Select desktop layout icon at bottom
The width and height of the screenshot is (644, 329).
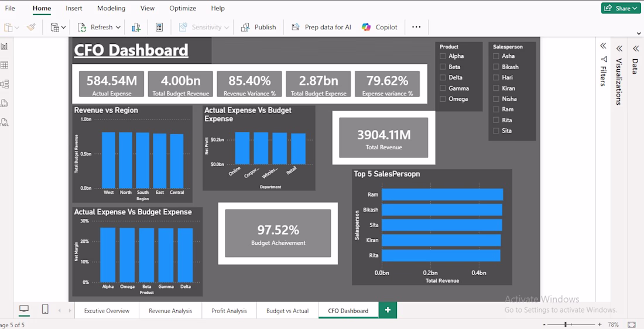24,309
